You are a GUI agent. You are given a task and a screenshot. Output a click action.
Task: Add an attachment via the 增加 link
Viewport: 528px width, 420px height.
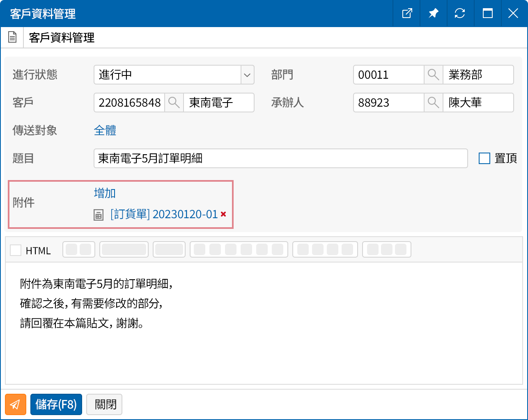105,193
